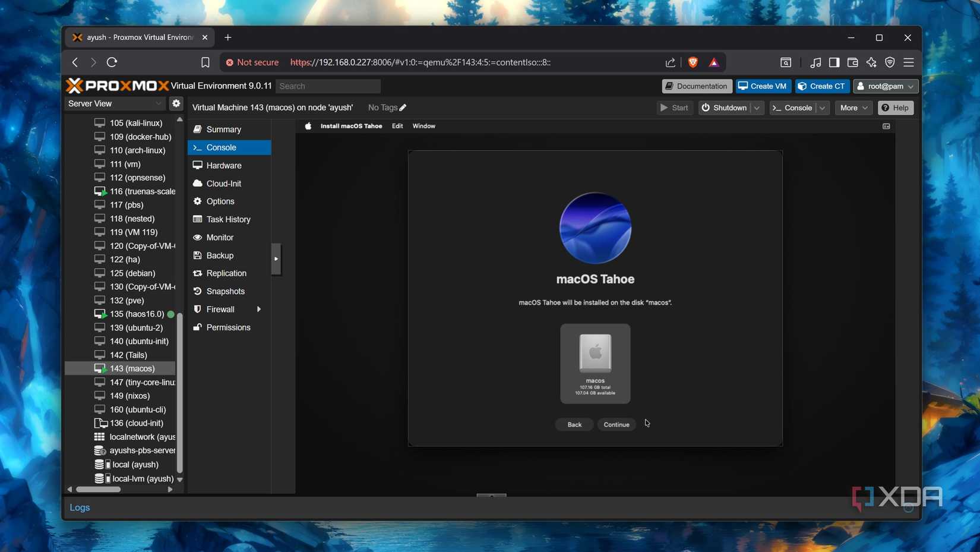Viewport: 980px width, 552px height.
Task: Click the screen mirroring icon in macOS menu bar
Action: 886,126
